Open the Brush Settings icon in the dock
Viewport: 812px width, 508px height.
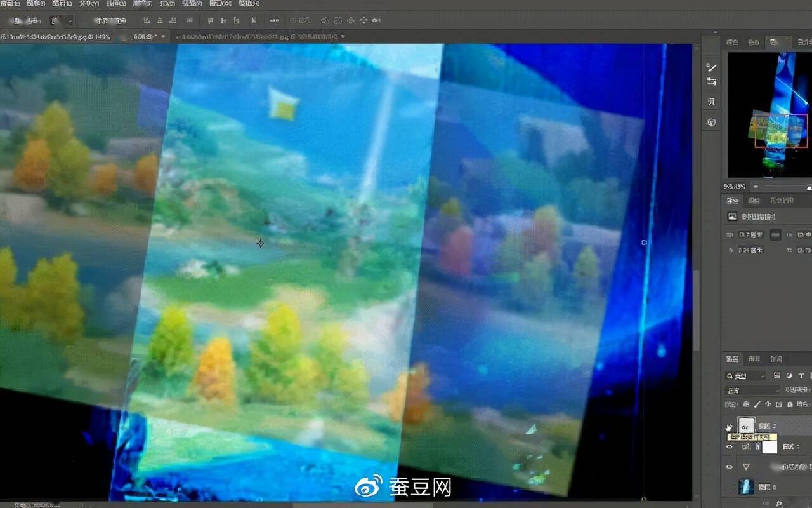[712, 83]
